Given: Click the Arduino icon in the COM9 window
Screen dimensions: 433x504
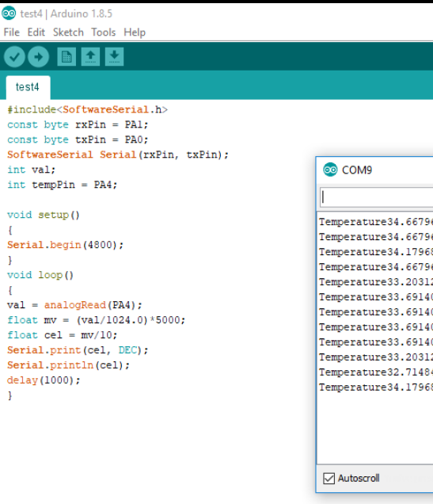Looking at the screenshot, I should [330, 170].
